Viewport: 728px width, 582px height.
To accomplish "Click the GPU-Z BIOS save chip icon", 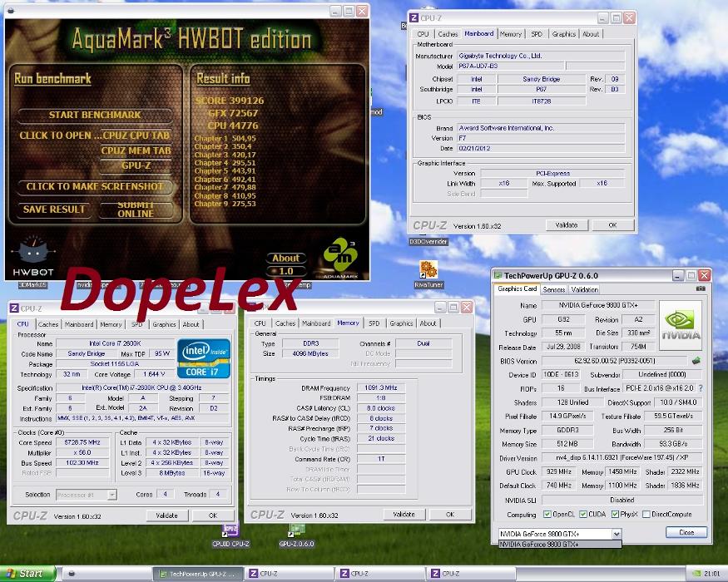I will (696, 361).
